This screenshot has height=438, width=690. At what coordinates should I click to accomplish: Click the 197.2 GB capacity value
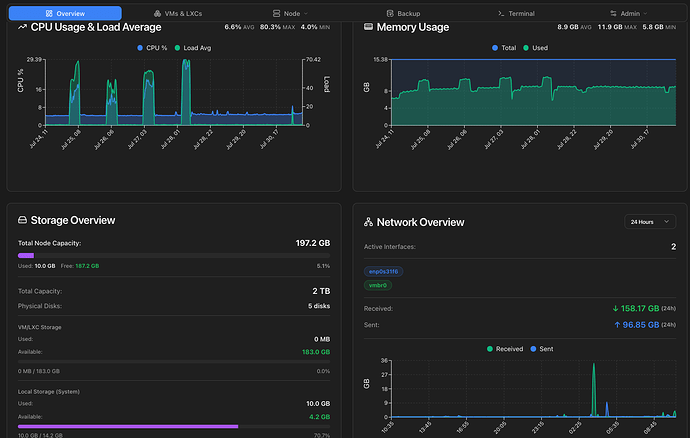click(x=313, y=243)
